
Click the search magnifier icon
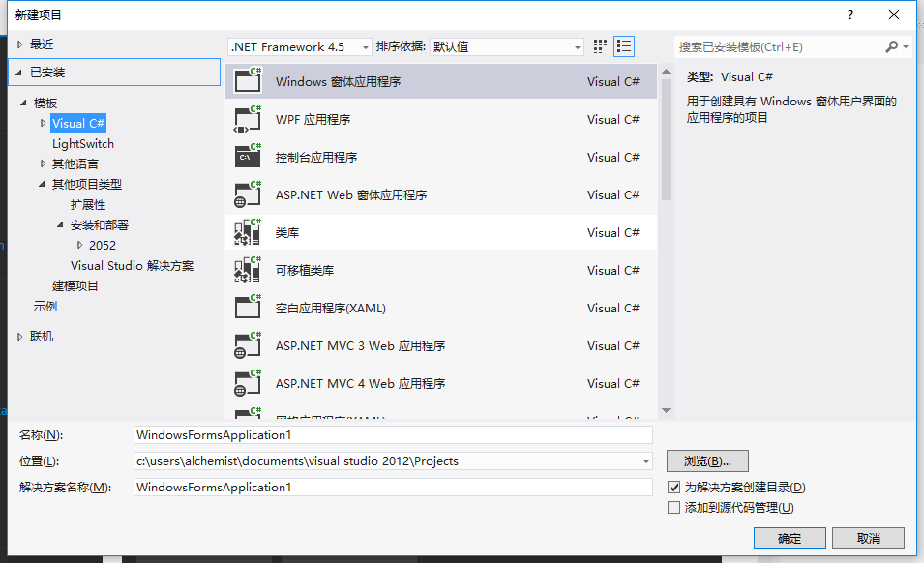pyautogui.click(x=891, y=45)
